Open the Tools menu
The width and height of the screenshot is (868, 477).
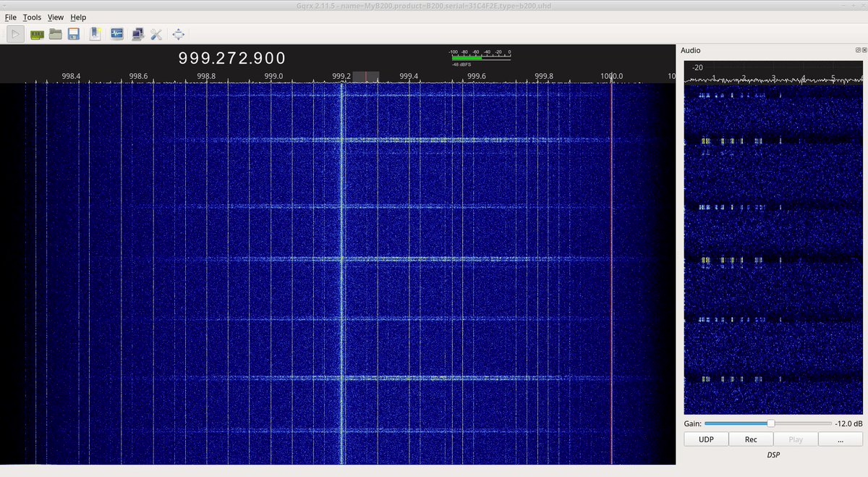coord(32,17)
